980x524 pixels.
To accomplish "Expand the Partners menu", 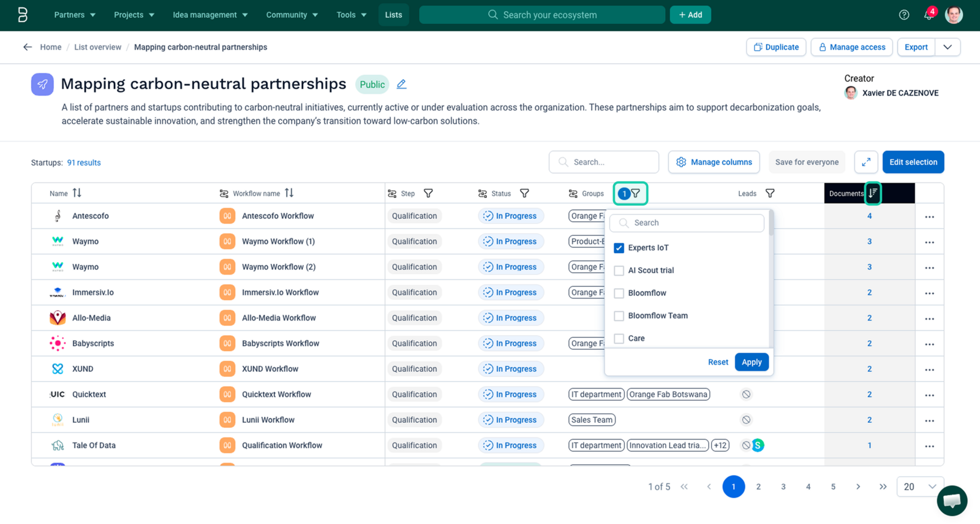I will (x=75, y=15).
